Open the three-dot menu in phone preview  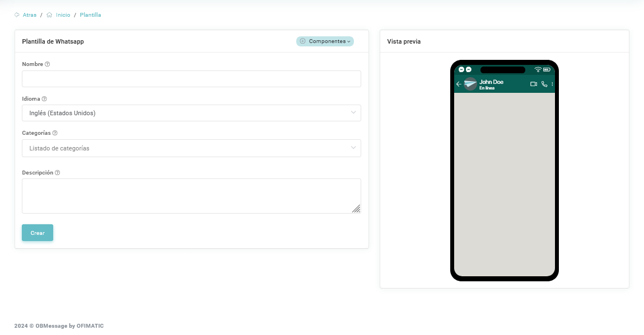pos(552,84)
